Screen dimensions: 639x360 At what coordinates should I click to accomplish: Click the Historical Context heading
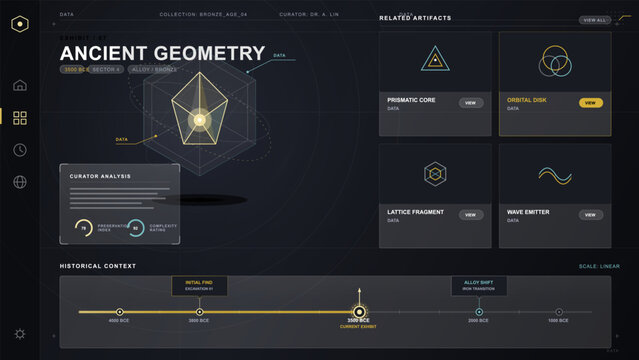tap(98, 266)
